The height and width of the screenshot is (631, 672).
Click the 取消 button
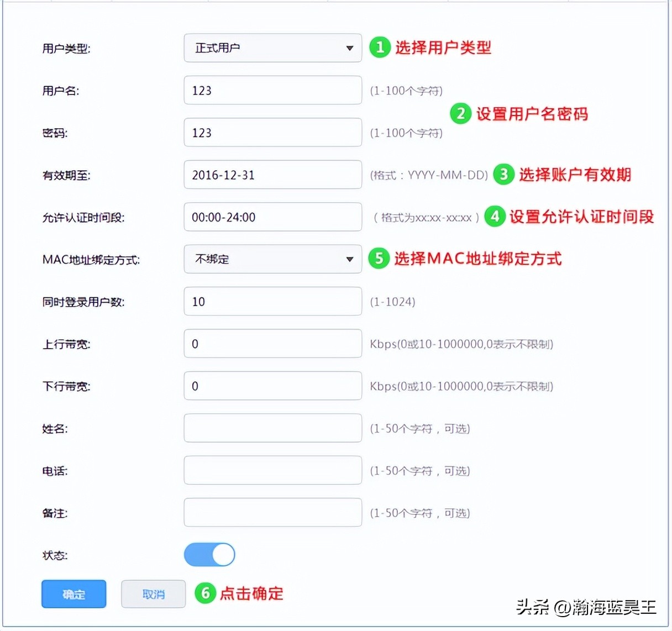coord(153,594)
